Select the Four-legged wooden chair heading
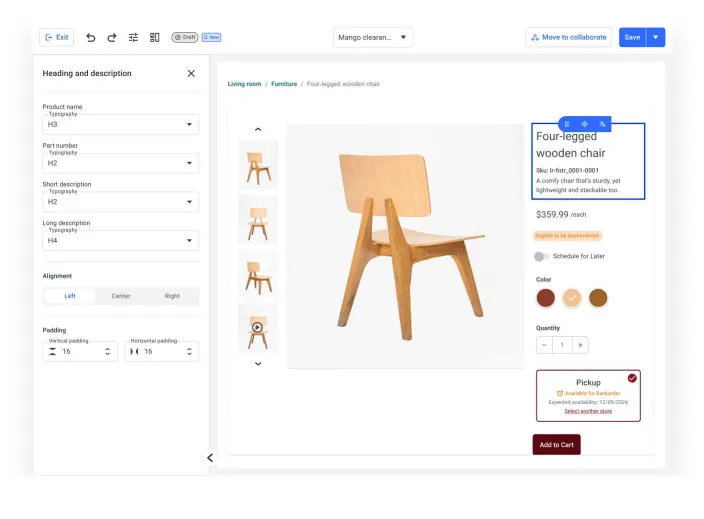 click(571, 145)
